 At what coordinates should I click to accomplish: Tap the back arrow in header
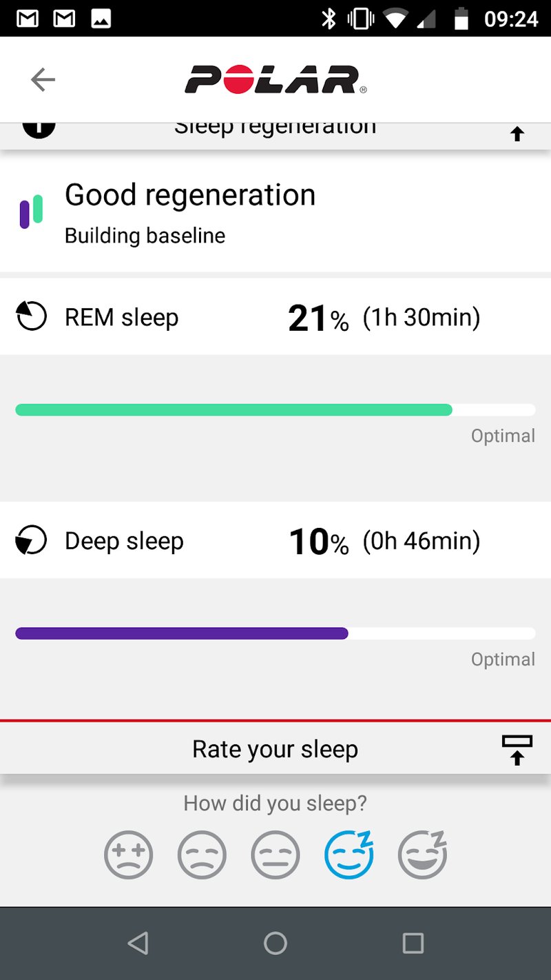click(x=43, y=80)
